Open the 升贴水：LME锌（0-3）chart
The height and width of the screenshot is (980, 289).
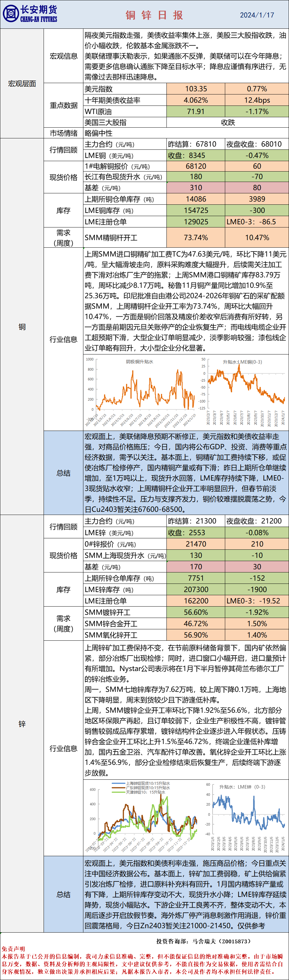click(x=245, y=818)
